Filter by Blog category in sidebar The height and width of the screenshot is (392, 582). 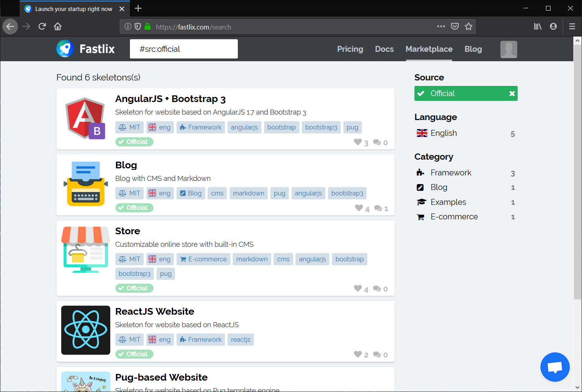(466, 188)
